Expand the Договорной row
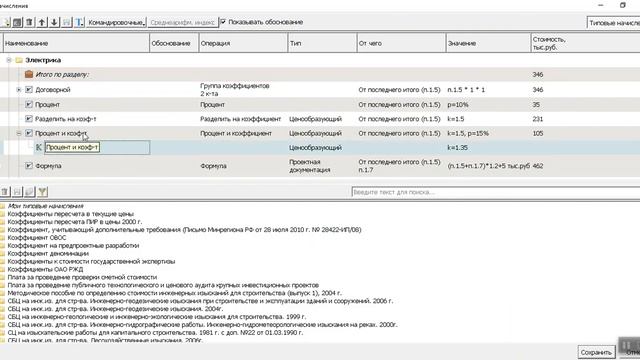Screen dimensions: 640x360 point(19,89)
